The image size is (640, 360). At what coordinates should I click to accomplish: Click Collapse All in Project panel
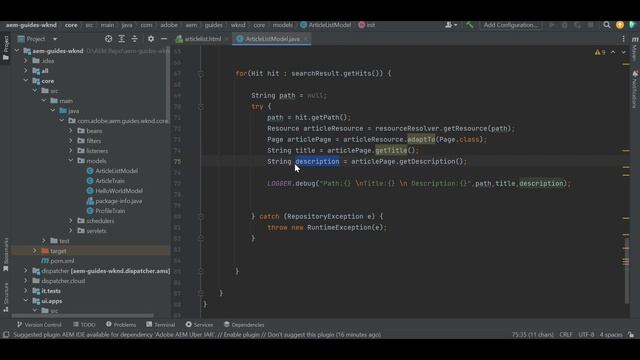pyautogui.click(x=135, y=39)
